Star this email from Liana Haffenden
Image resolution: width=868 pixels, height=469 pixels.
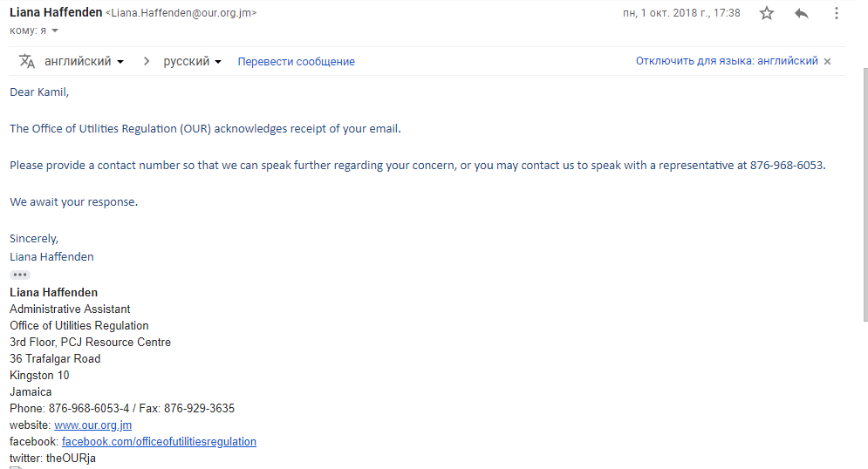click(767, 13)
